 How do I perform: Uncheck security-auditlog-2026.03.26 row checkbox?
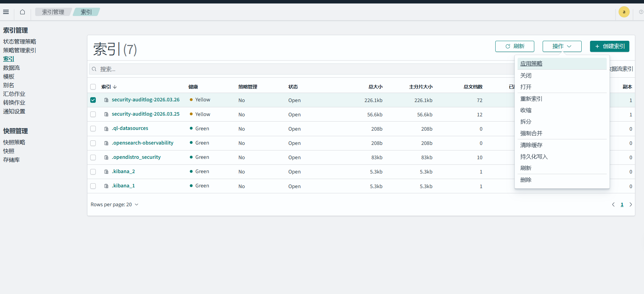[93, 100]
